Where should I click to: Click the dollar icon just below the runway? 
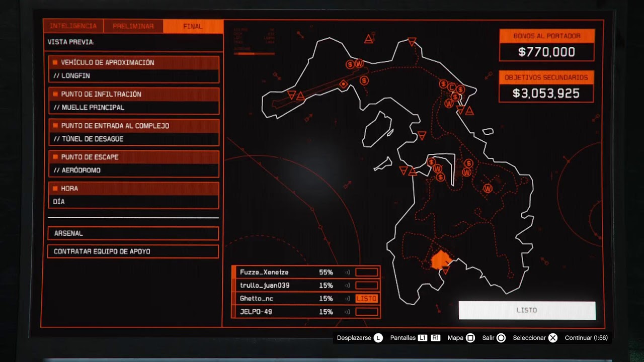tap(364, 80)
